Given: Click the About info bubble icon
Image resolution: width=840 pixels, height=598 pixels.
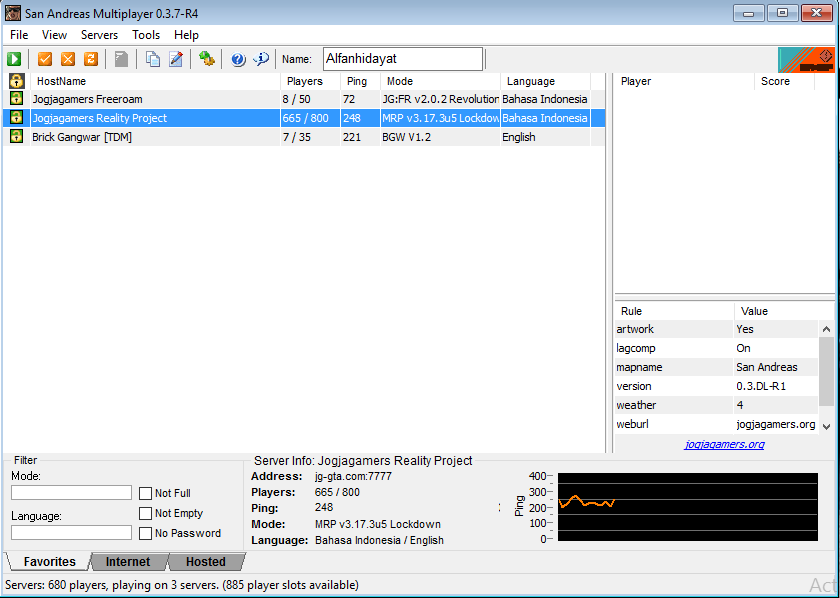Looking at the screenshot, I should point(261,59).
